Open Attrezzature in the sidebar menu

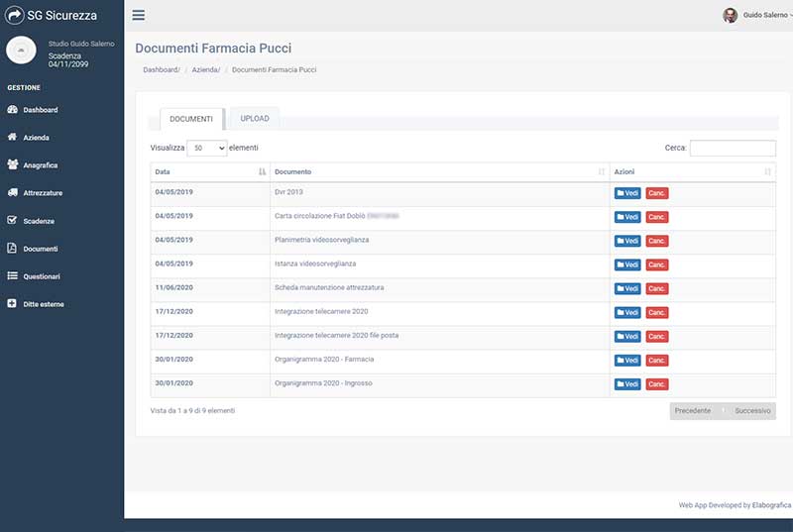tap(43, 193)
